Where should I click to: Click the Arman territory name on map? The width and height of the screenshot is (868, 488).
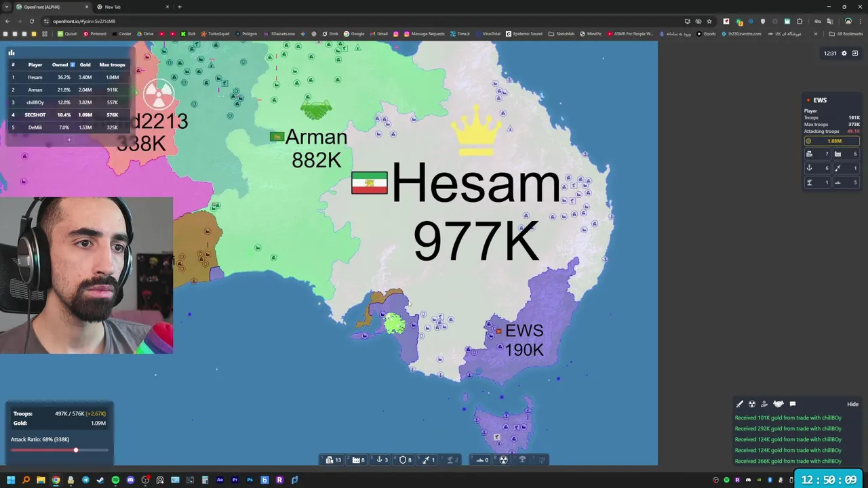[316, 137]
